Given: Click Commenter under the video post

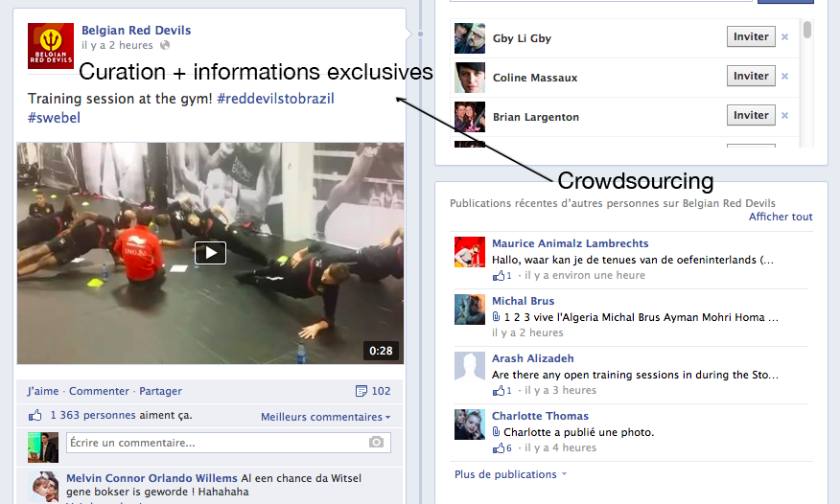Looking at the screenshot, I should pyautogui.click(x=99, y=391).
